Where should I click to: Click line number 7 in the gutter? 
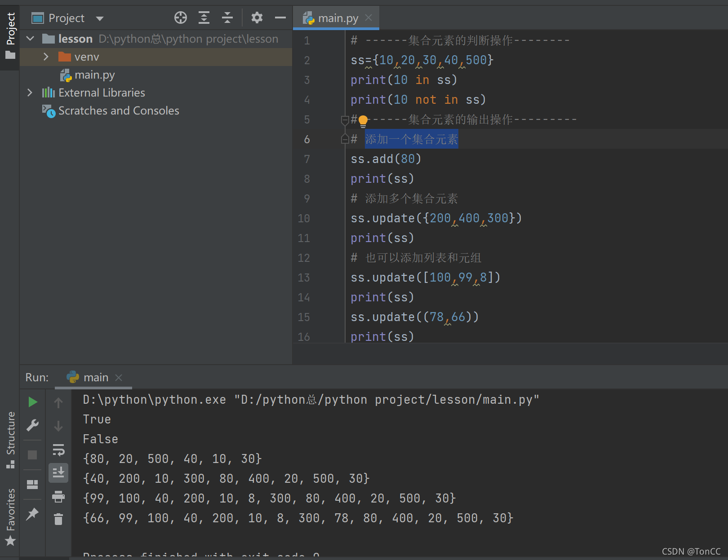point(307,159)
